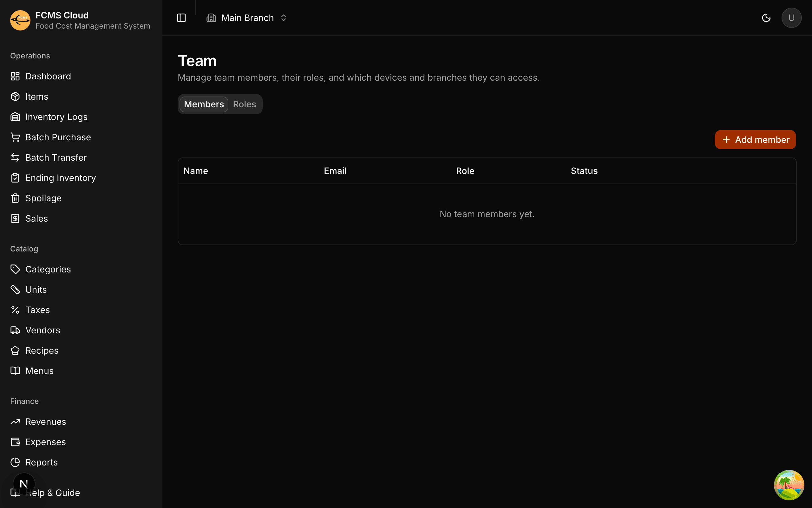Click the Catalog section label

(x=24, y=249)
